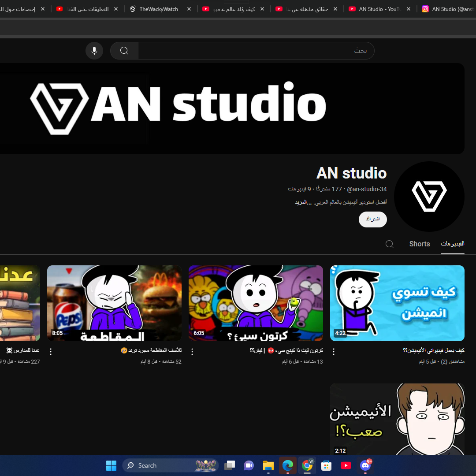Open three-dot menu for "للأسف المقاطعة مجرد ترند" video
Image resolution: width=476 pixels, height=476 pixels.
[x=51, y=351]
